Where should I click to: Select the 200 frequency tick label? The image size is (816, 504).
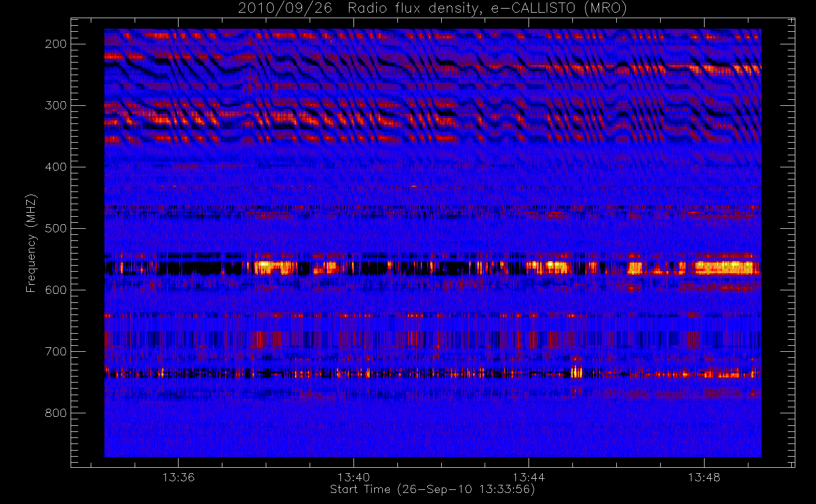pyautogui.click(x=56, y=44)
